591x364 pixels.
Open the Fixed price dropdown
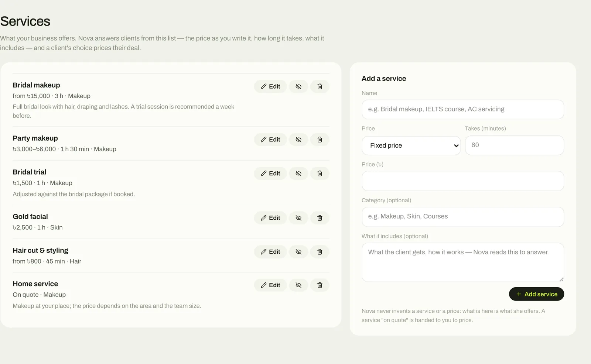coord(411,145)
